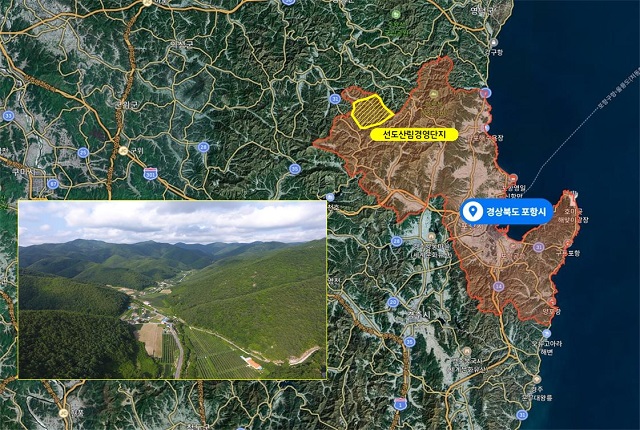Click the 구룡포항 port marker icon

[x=567, y=244]
